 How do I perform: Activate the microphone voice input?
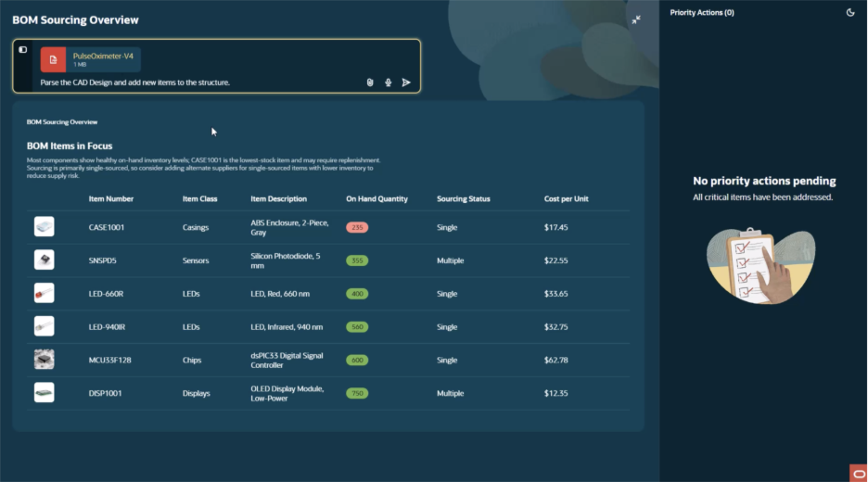388,82
